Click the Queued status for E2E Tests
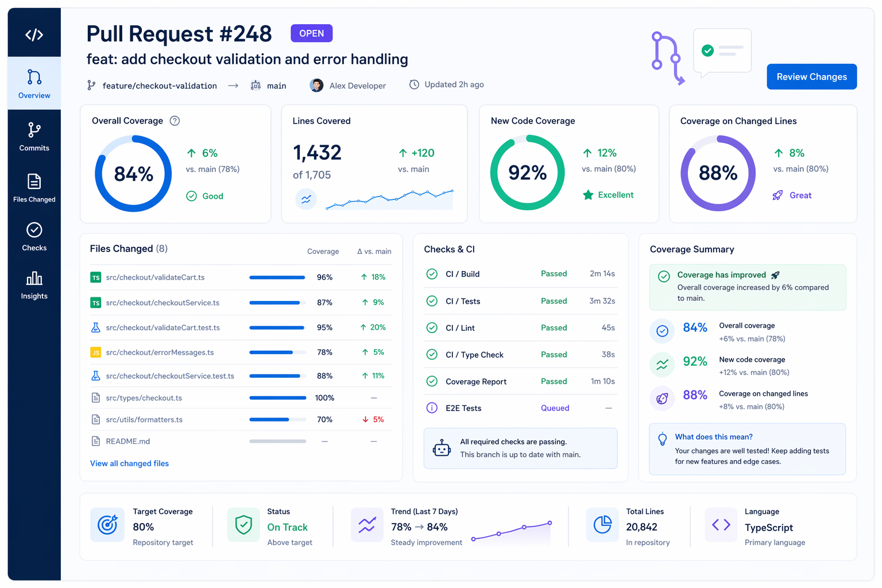 (555, 408)
